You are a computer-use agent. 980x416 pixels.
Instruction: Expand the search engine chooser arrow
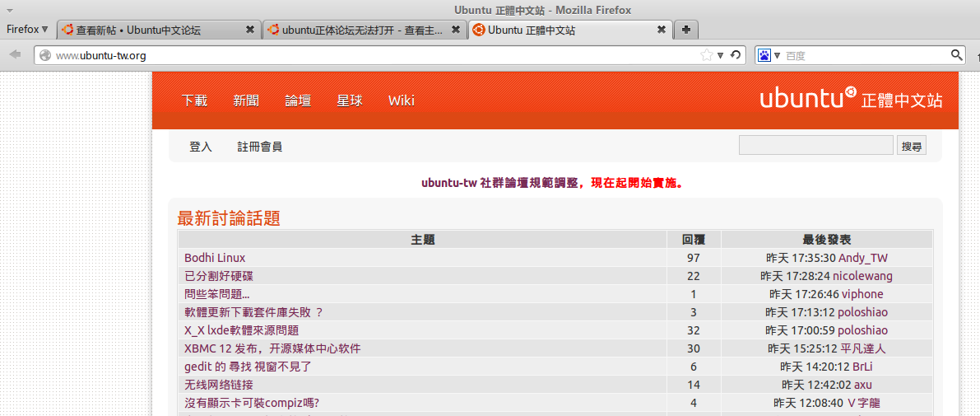(x=777, y=55)
